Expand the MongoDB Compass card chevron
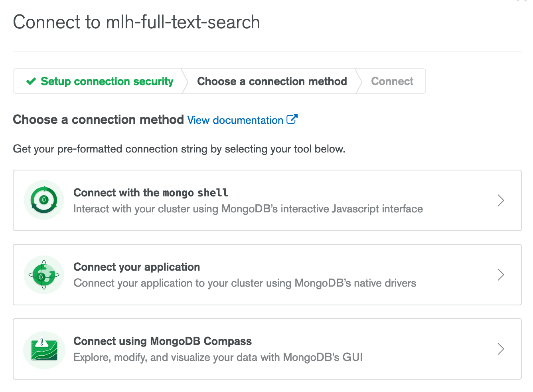 [501, 349]
